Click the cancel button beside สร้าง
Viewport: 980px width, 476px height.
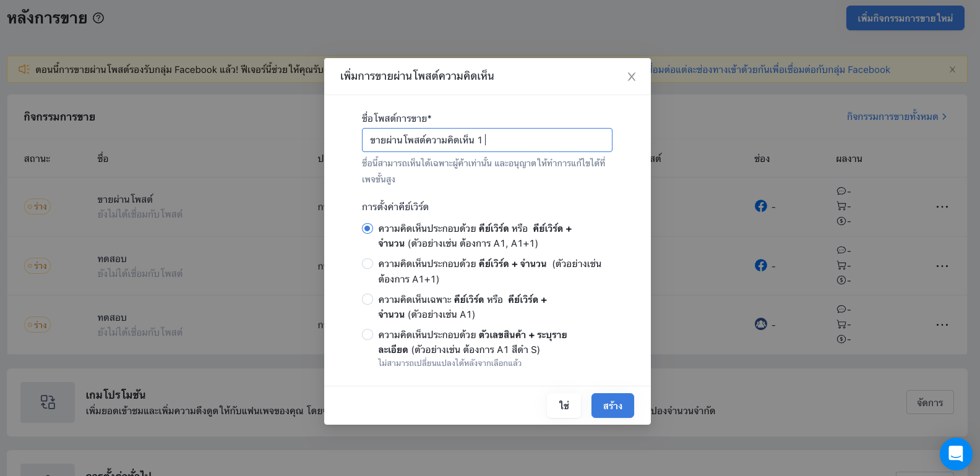(x=564, y=406)
